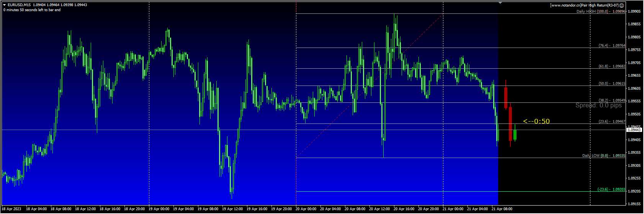Select the (38.2) - 1.09549 Fibonacci label
644x214 pixels.
point(612,100)
